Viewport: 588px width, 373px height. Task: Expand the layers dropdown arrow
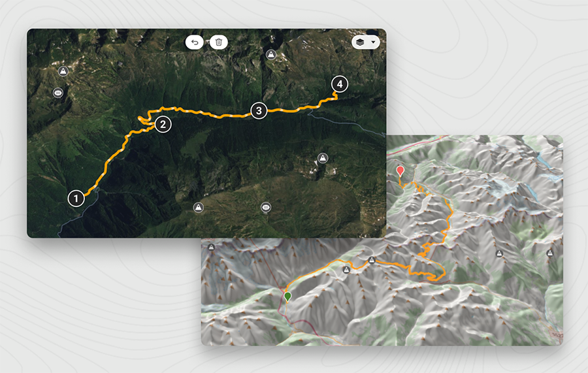[x=373, y=42]
